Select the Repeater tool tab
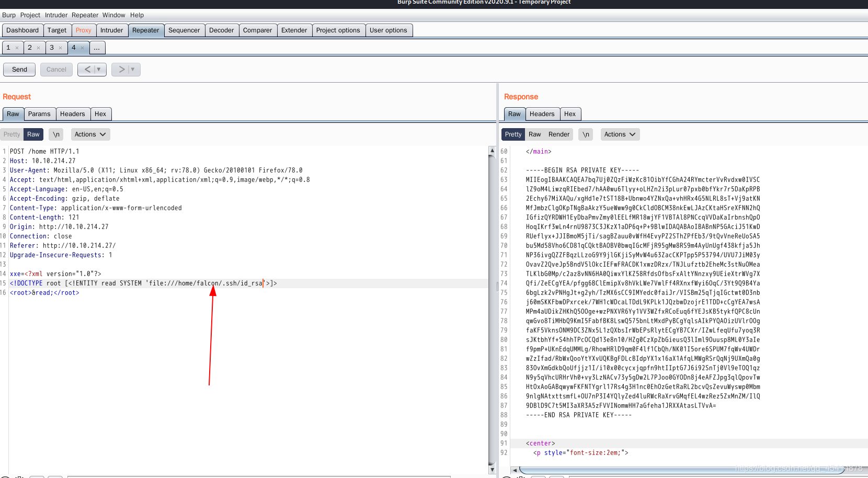 146,30
